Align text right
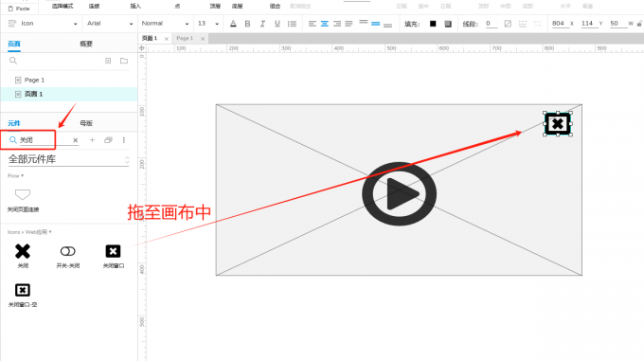The height and width of the screenshot is (361, 644). click(x=337, y=24)
